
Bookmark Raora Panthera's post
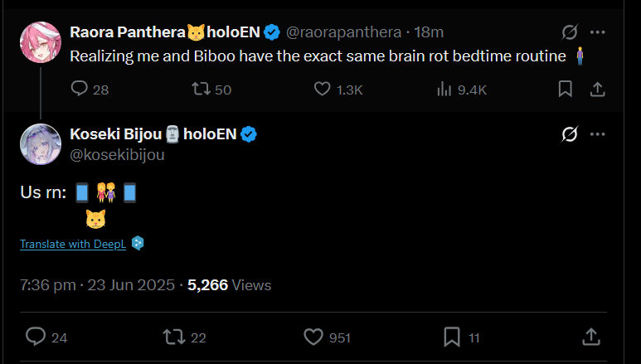point(565,89)
